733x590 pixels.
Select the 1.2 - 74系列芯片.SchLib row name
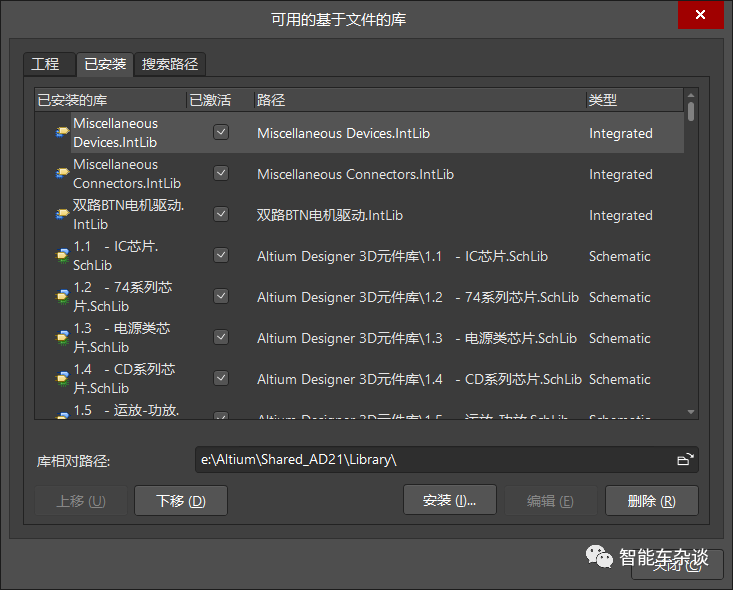coord(122,297)
